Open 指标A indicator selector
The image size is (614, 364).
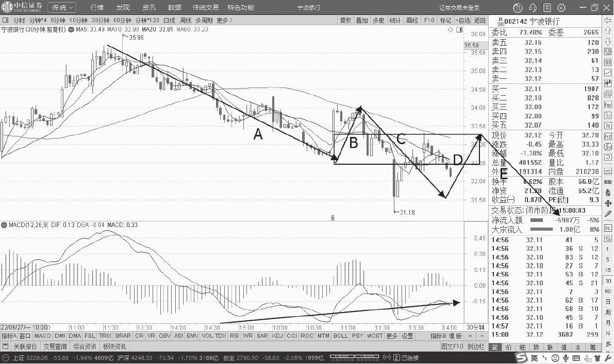[9, 336]
